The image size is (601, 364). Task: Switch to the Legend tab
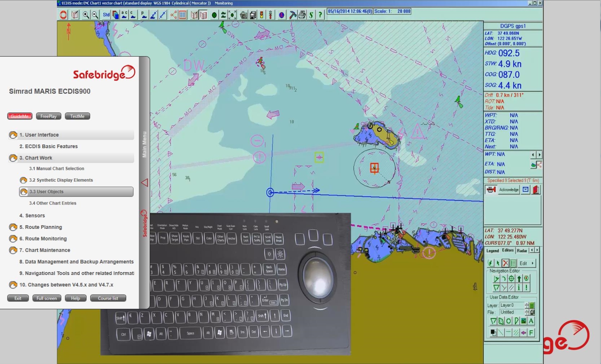pyautogui.click(x=493, y=250)
